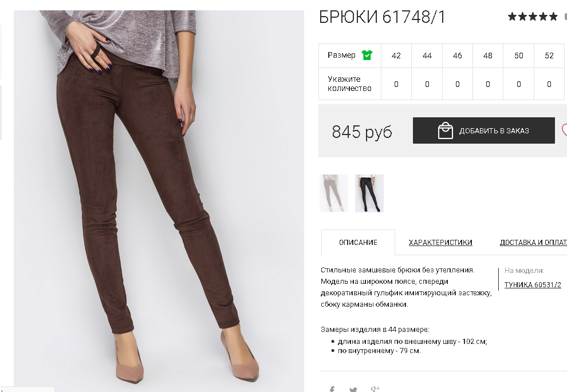Open the Характеристики tab
The width and height of the screenshot is (567, 392).
[x=440, y=243]
